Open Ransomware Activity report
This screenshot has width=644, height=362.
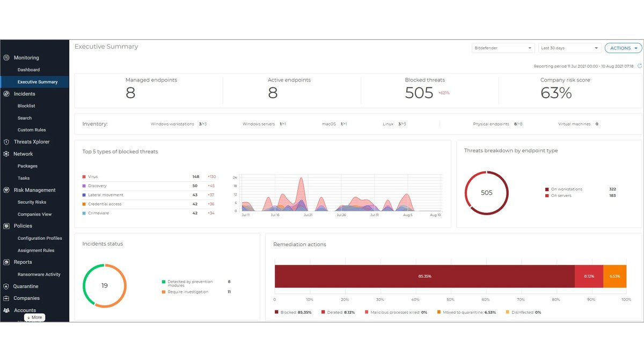tap(39, 274)
